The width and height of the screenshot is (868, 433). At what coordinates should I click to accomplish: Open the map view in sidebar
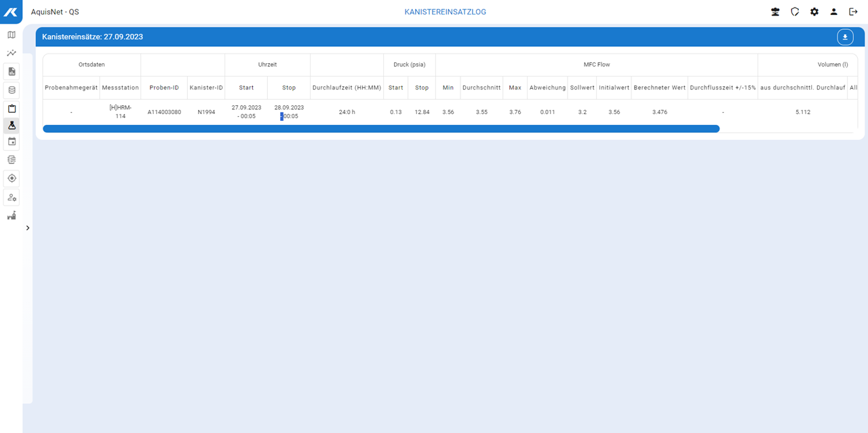click(x=12, y=35)
